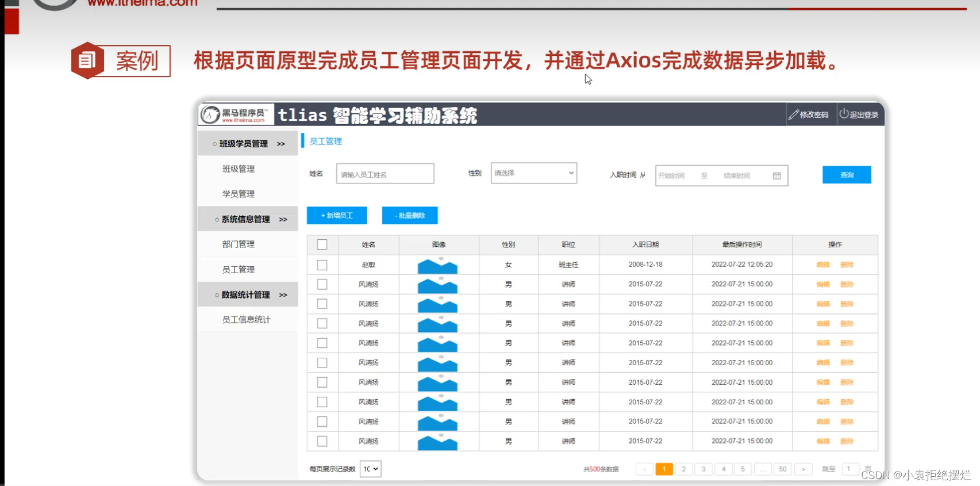Click the 2008-12-18 date cell
The height and width of the screenshot is (486, 980).
point(645,265)
